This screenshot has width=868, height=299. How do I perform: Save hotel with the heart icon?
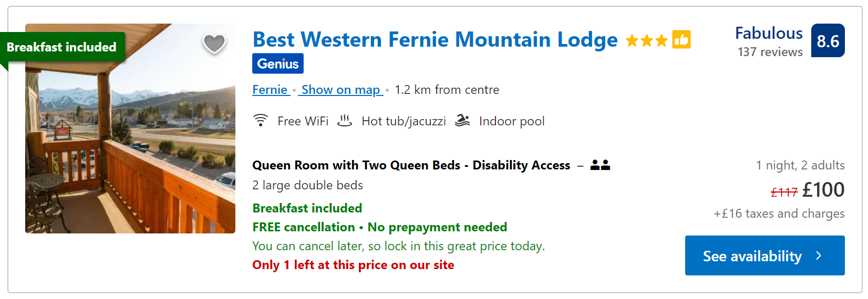pyautogui.click(x=214, y=44)
